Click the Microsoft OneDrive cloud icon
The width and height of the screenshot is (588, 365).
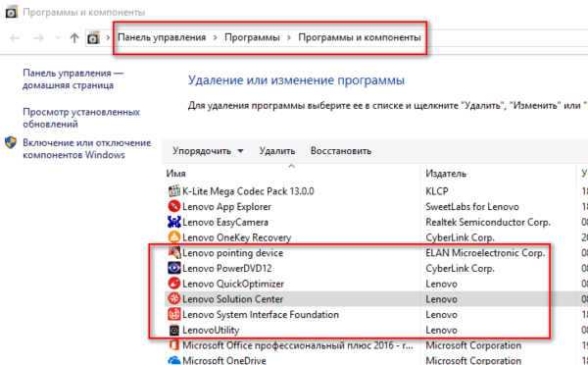point(174,360)
